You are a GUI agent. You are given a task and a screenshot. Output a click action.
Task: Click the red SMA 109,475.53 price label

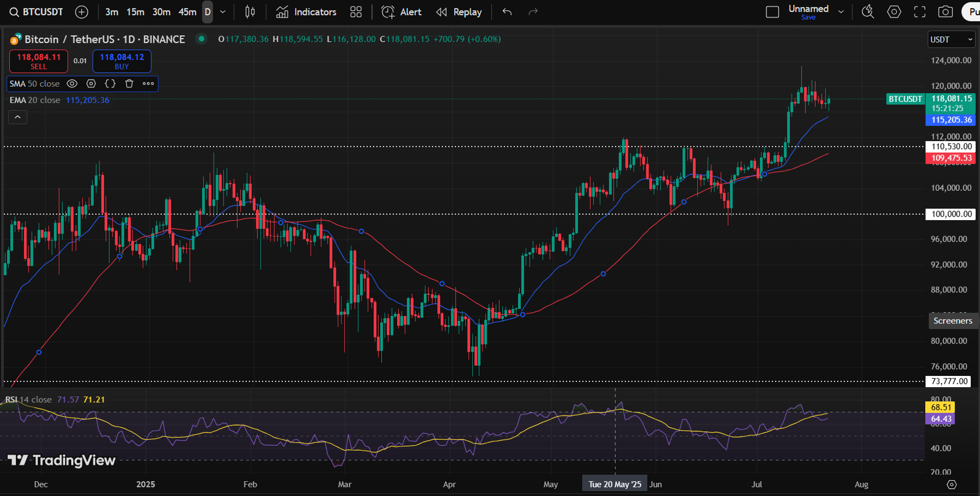pyautogui.click(x=951, y=158)
